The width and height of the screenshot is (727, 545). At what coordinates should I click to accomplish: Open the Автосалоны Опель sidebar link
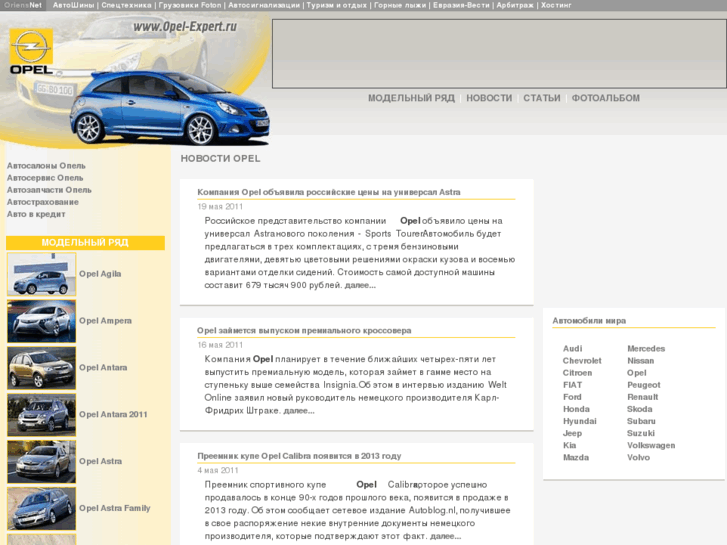click(46, 166)
